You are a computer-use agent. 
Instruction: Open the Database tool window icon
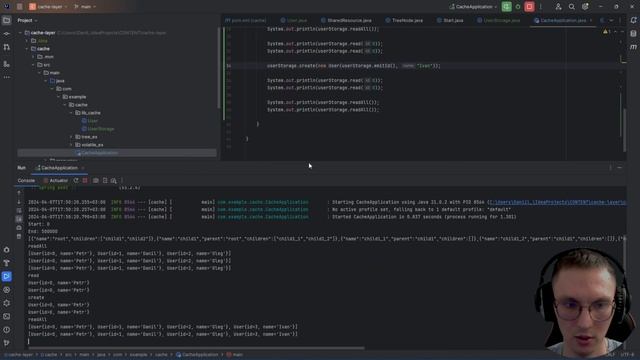tap(633, 34)
